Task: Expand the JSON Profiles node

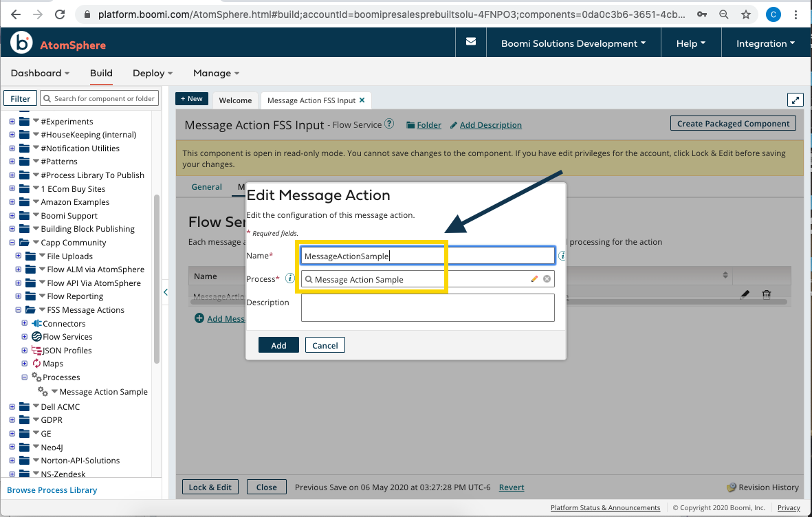Action: click(x=24, y=350)
